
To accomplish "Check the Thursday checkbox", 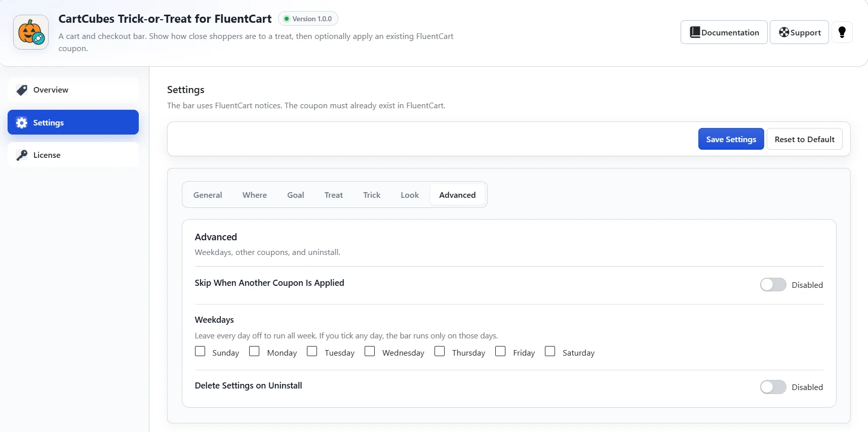I will point(440,351).
